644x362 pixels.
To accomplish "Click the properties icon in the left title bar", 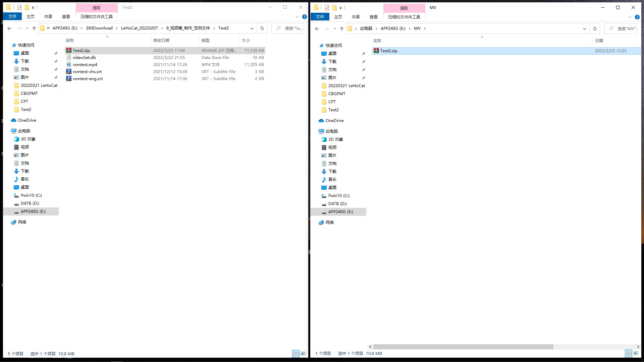I will 19,7.
